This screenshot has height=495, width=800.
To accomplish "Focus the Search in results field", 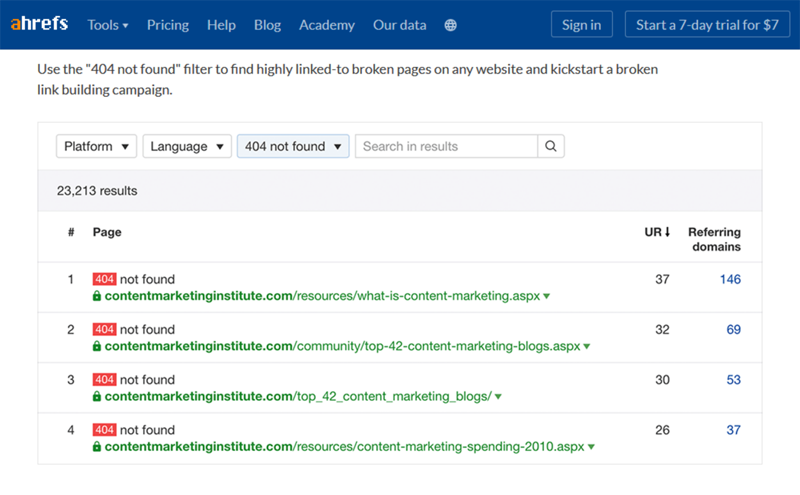I will (446, 146).
